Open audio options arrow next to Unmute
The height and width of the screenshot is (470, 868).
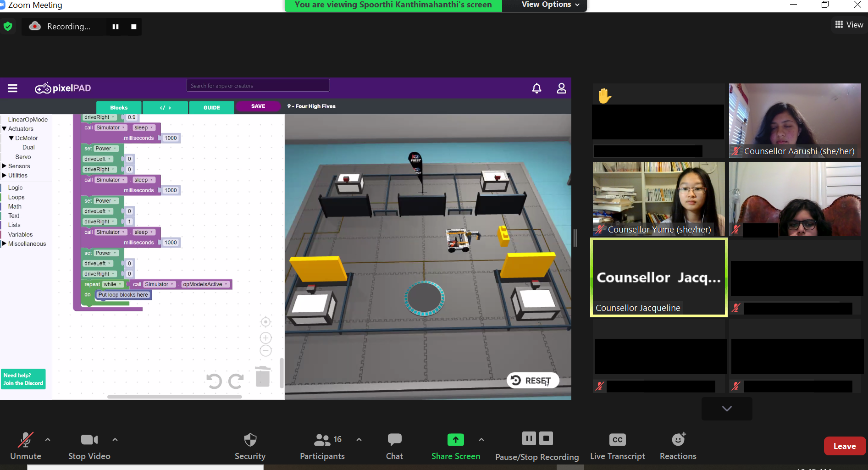[48, 440]
